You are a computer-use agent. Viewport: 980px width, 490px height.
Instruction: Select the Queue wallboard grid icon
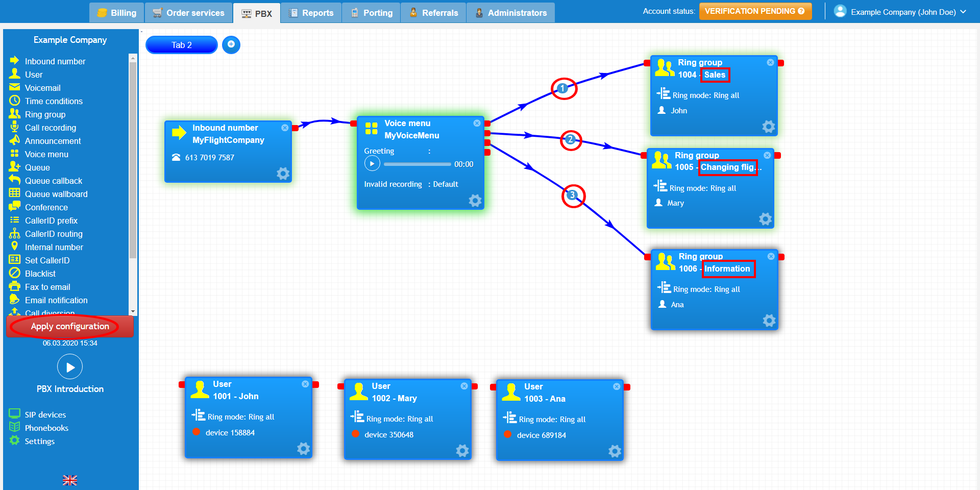14,193
